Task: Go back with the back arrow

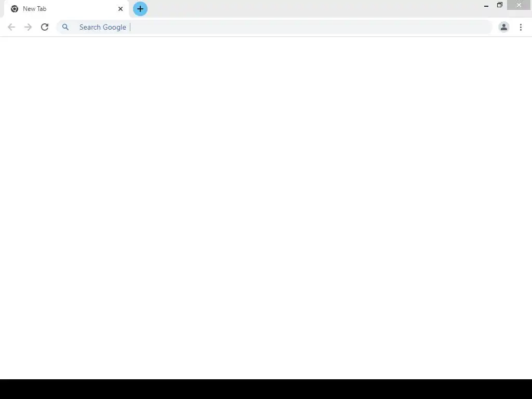Action: point(11,27)
